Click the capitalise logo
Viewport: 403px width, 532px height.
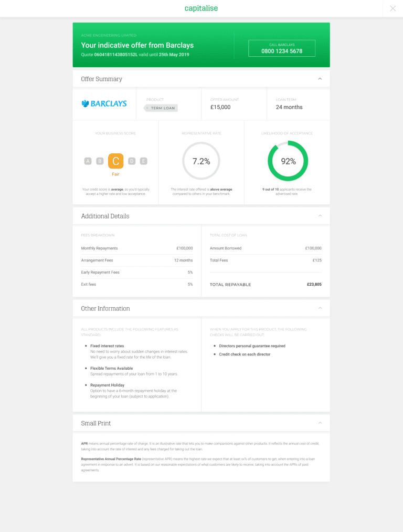[201, 8]
